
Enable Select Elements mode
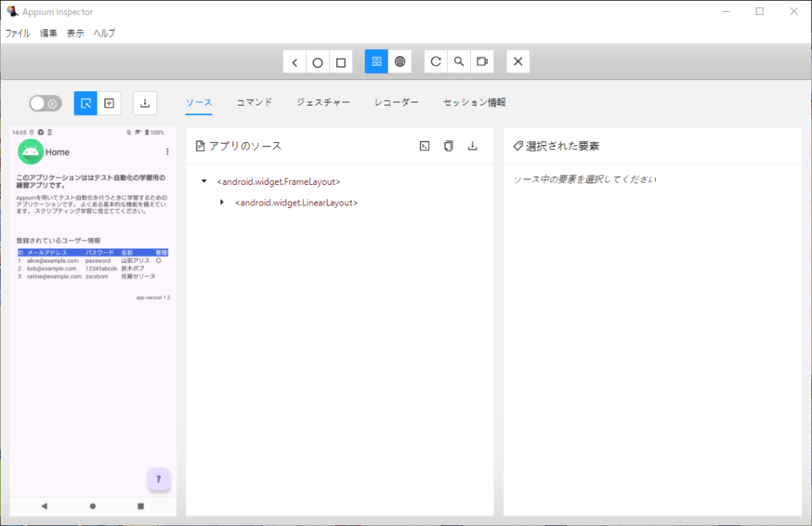click(x=86, y=103)
